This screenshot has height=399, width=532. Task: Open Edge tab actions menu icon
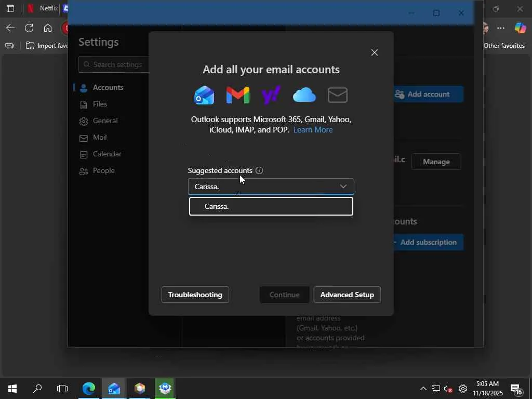10,8
